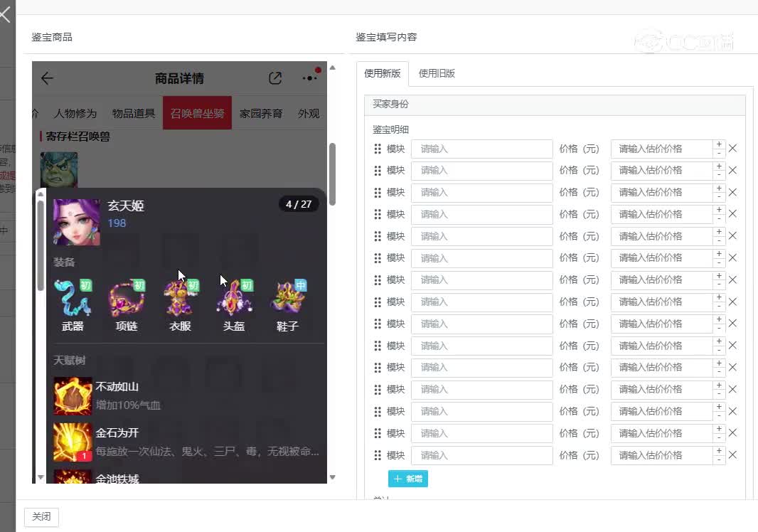Image resolution: width=758 pixels, height=532 pixels.
Task: Click the 新增 add button
Action: pyautogui.click(x=407, y=478)
